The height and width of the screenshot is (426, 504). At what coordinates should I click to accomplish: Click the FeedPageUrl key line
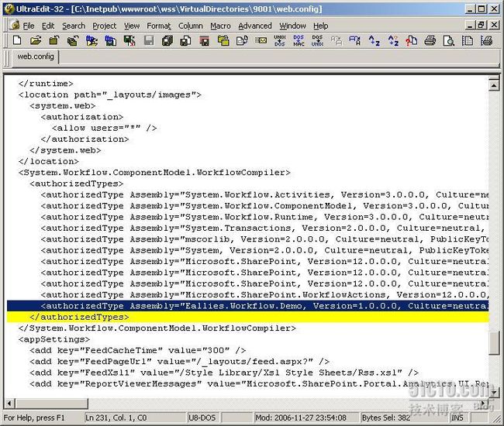[x=179, y=362]
